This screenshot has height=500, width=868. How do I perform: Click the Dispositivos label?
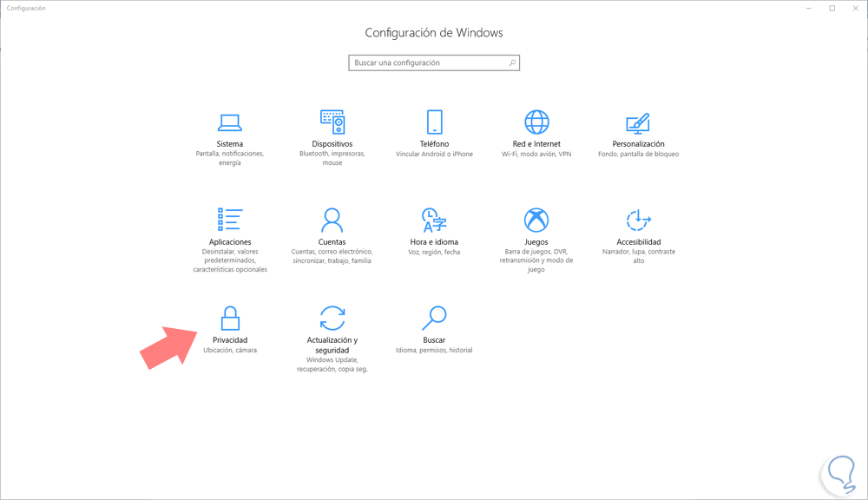332,144
